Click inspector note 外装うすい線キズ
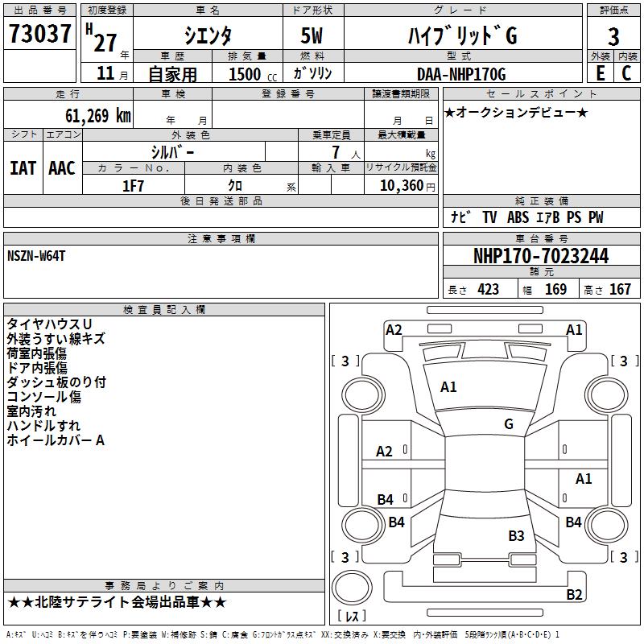The width and height of the screenshot is (644, 644). (x=56, y=338)
